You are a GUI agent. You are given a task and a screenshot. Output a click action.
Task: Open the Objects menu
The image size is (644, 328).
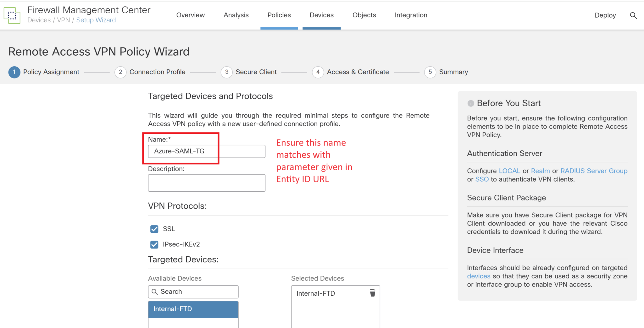coord(364,15)
